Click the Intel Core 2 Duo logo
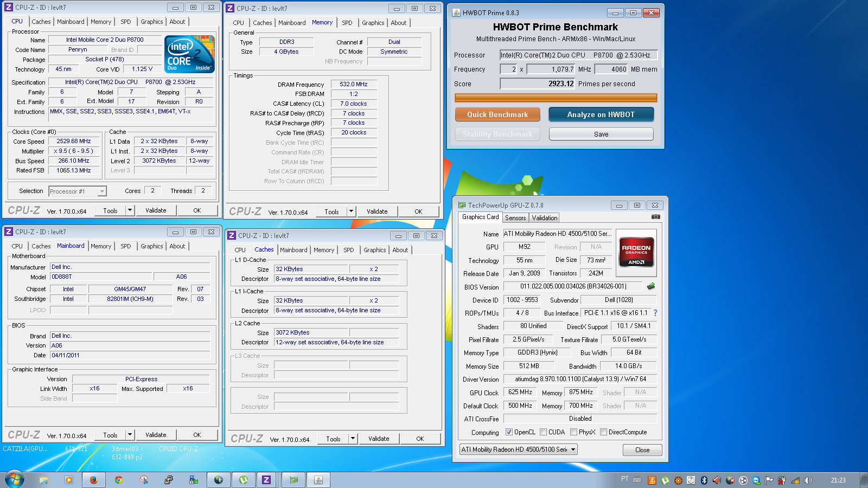868x488 pixels. coord(189,54)
